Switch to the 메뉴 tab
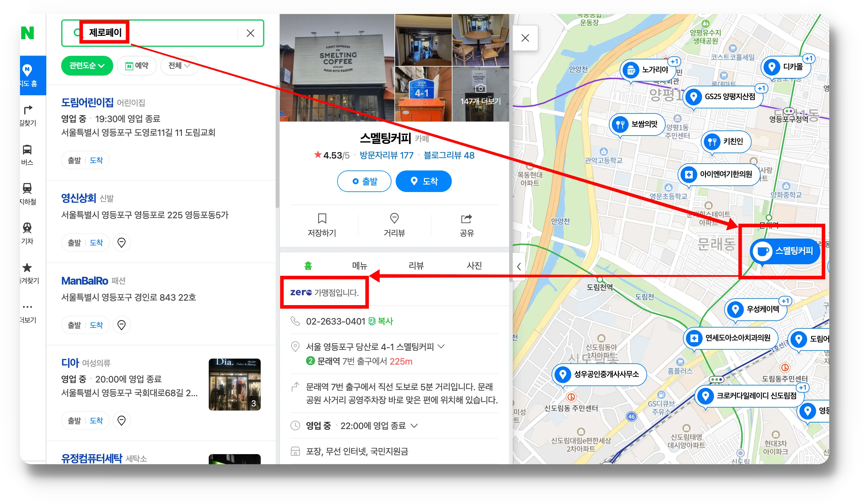The height and width of the screenshot is (504, 863). point(360,266)
